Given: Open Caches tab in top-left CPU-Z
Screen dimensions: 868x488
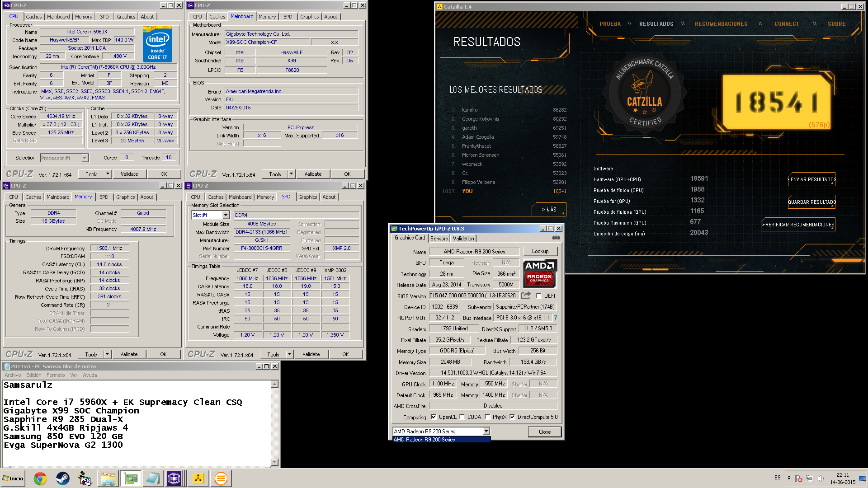Looking at the screenshot, I should pos(33,17).
